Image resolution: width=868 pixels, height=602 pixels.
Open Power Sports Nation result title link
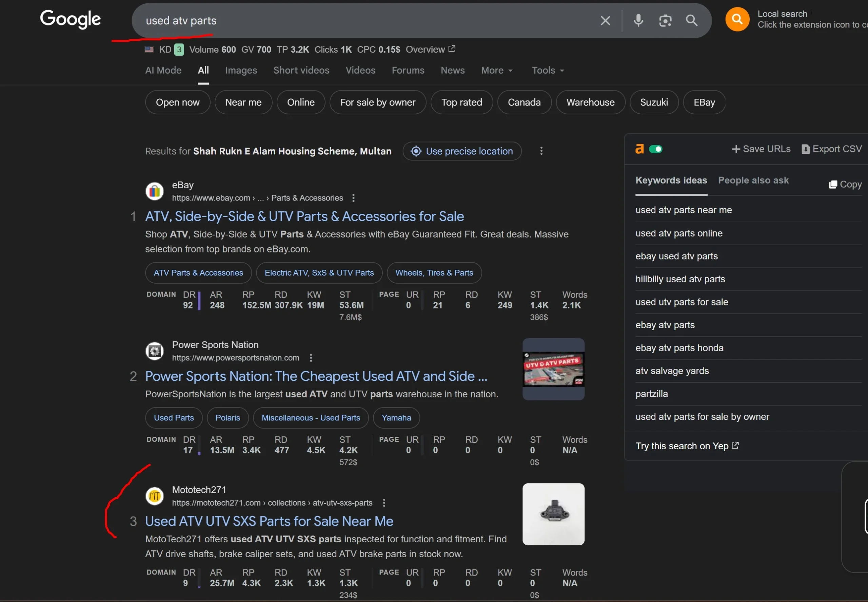316,376
